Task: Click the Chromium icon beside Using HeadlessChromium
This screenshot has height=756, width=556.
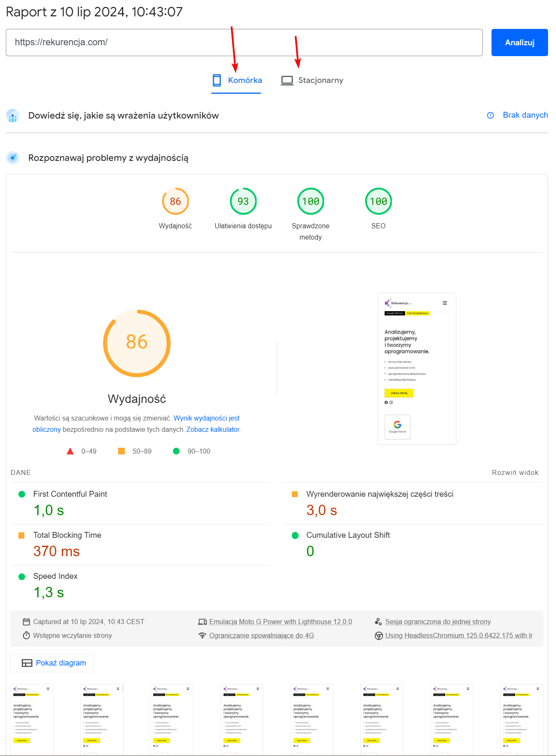Action: click(379, 636)
